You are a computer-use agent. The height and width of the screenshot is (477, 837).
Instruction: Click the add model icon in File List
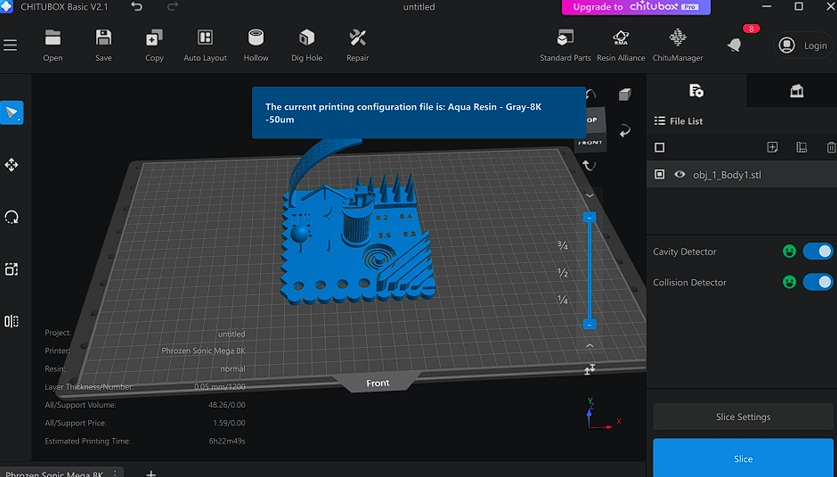772,147
